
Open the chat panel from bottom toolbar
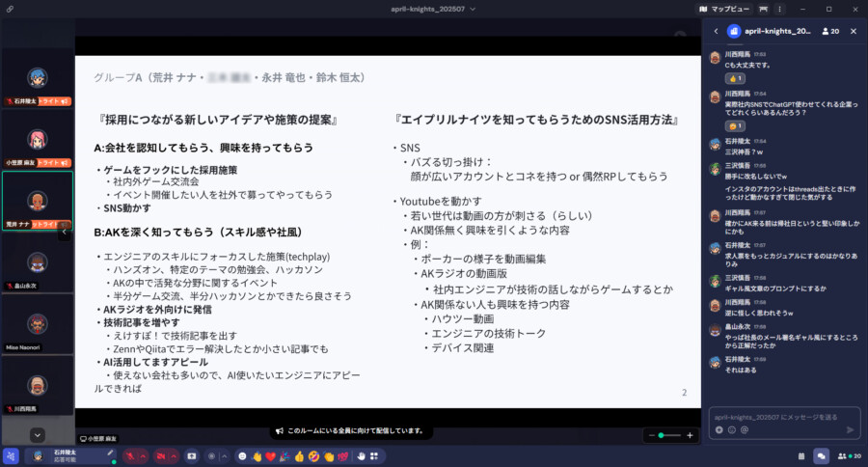(x=821, y=455)
